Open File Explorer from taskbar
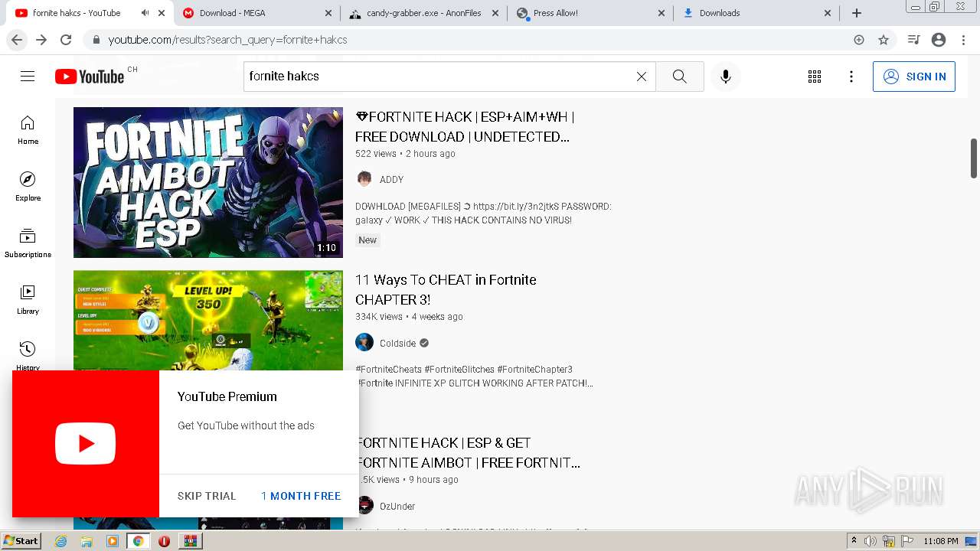Screen dimensions: 980x551 pyautogui.click(x=87, y=541)
